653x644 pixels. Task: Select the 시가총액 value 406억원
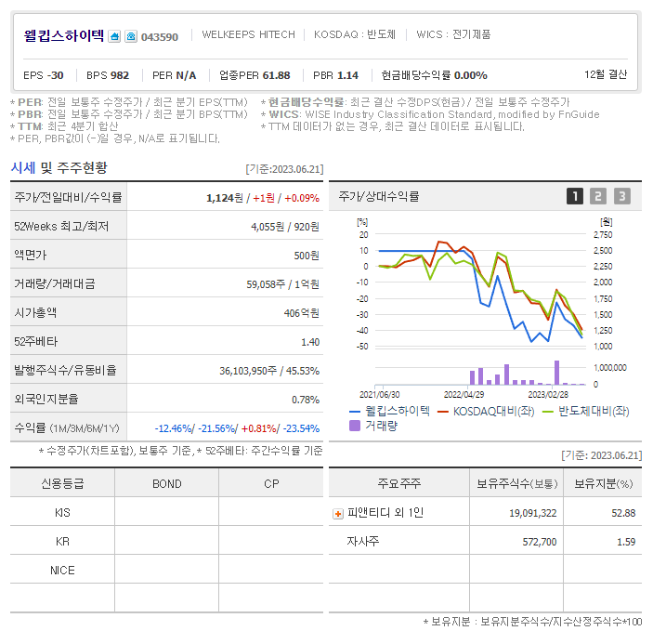pos(302,313)
